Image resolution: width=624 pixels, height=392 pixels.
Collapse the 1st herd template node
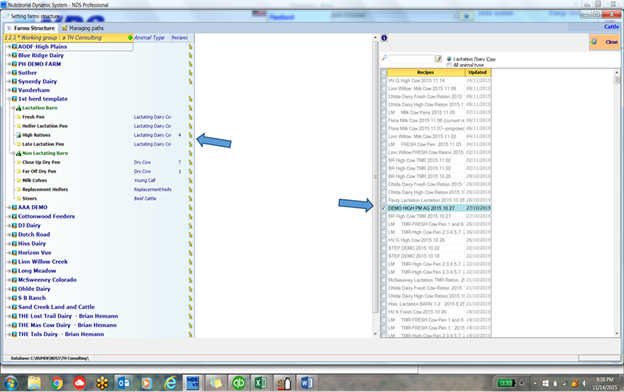[9, 99]
